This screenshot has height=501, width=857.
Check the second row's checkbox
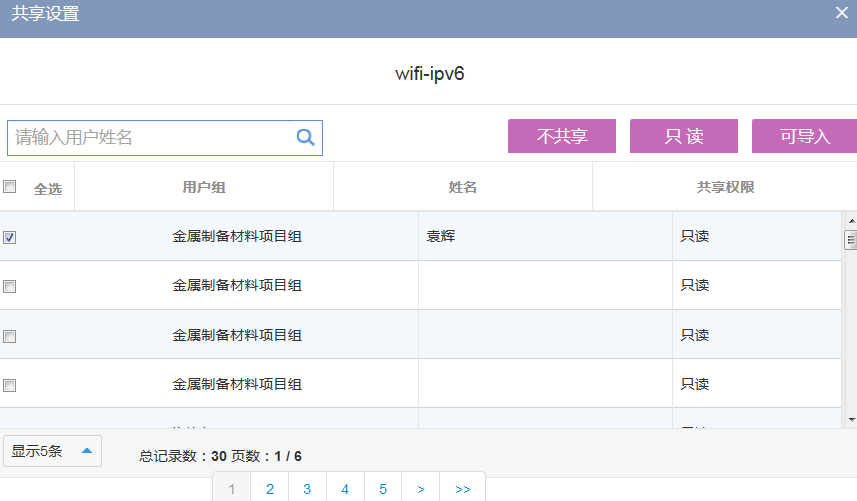click(x=10, y=286)
